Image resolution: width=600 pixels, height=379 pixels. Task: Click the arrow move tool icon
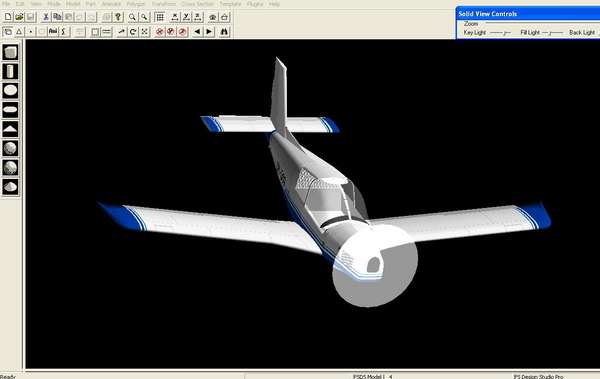pos(121,32)
